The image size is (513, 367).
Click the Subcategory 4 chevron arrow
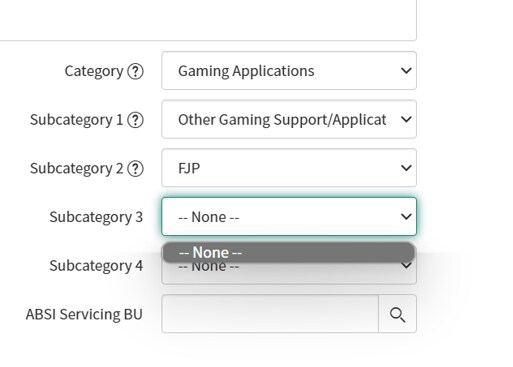[406, 266]
